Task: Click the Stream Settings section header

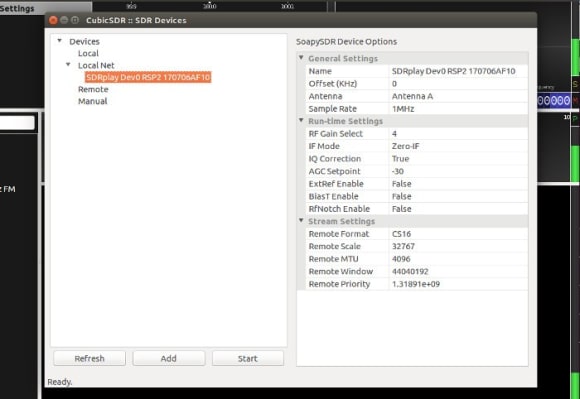Action: 341,221
